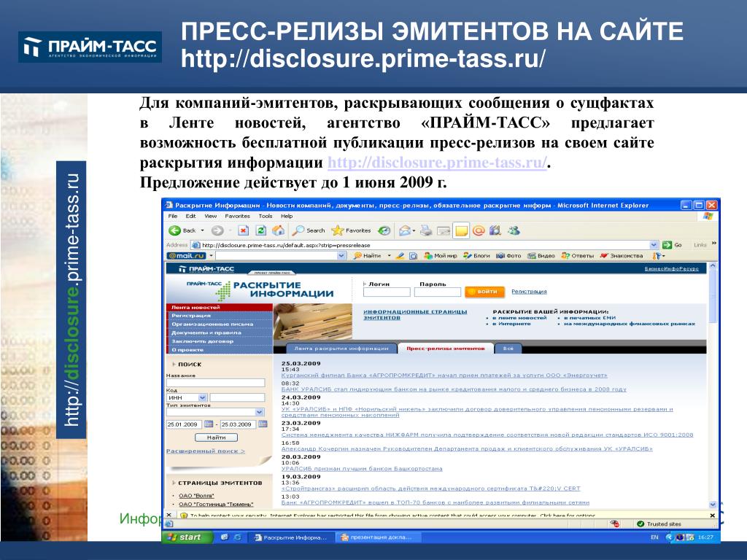Open calendar for end date 25.03.2009
The height and width of the screenshot is (560, 747).
click(x=263, y=424)
